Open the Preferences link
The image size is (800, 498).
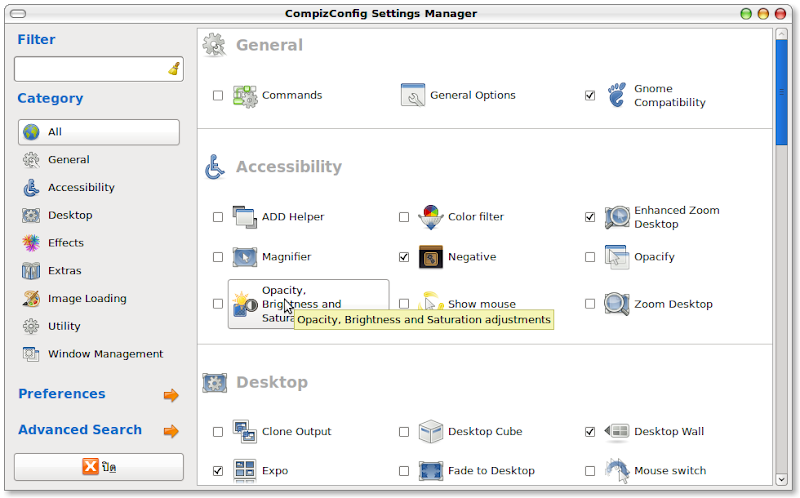pos(62,394)
